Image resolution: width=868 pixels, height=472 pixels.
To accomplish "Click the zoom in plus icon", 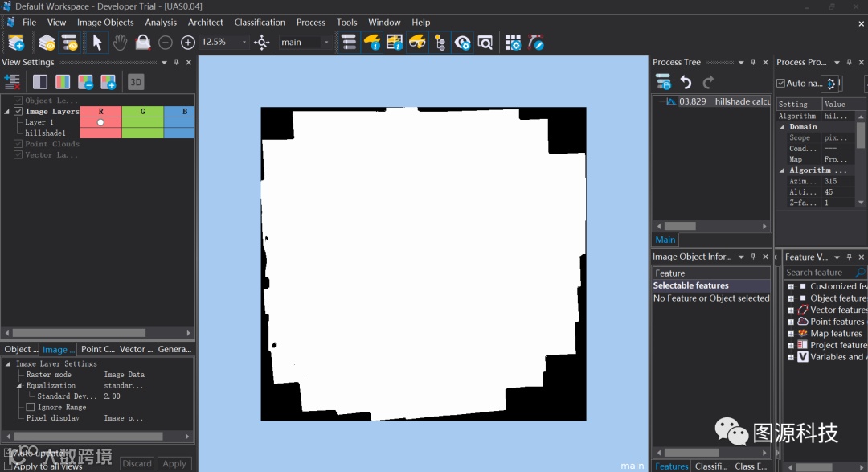I will click(187, 42).
